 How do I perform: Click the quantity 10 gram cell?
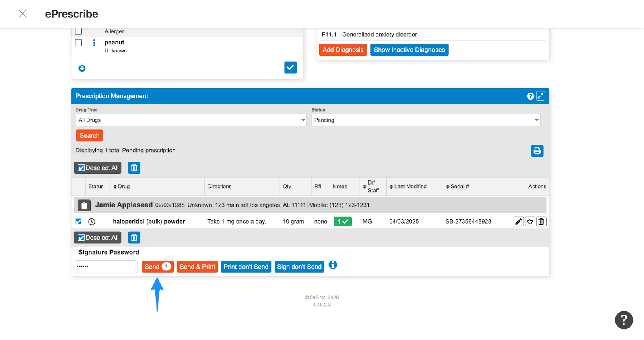(293, 222)
